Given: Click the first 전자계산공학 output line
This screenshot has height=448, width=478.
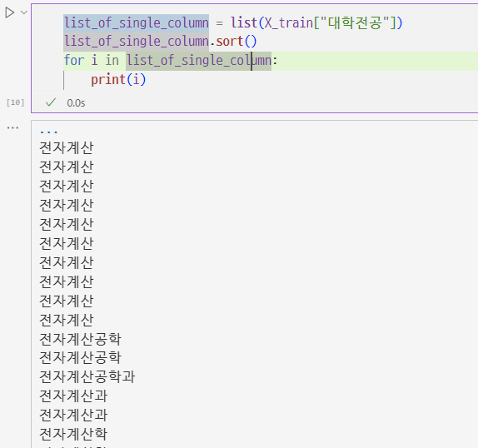Looking at the screenshot, I should coord(80,339).
